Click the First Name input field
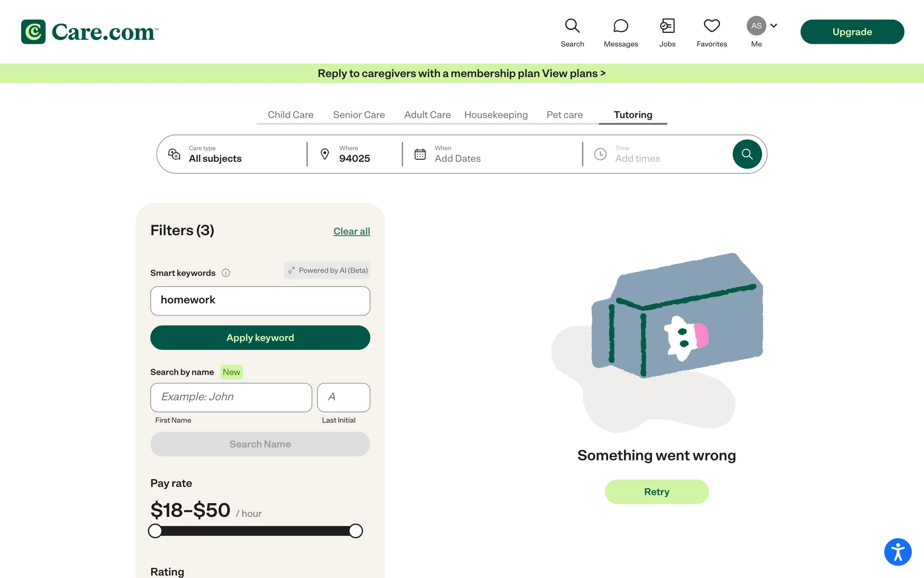The image size is (924, 578). 231,397
